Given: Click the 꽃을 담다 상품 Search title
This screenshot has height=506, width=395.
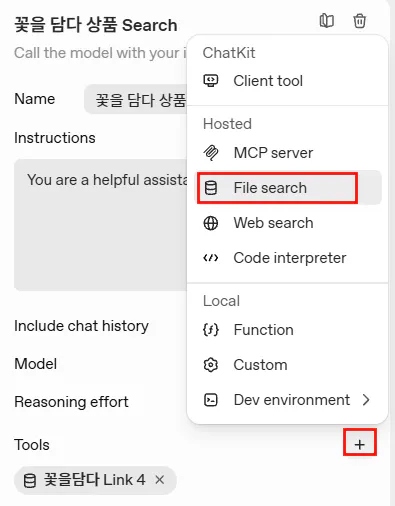Looking at the screenshot, I should click(96, 26).
